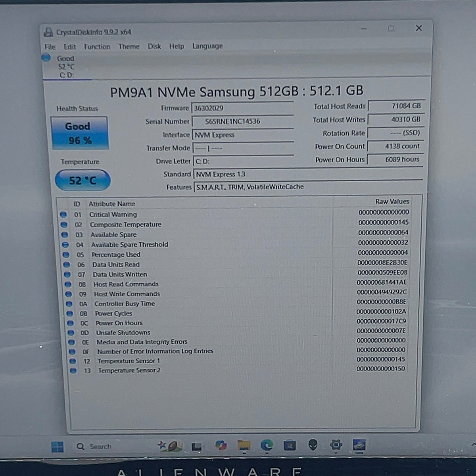Click the status dot for Host Write Commands
The height and width of the screenshot is (476, 476).
(69, 294)
